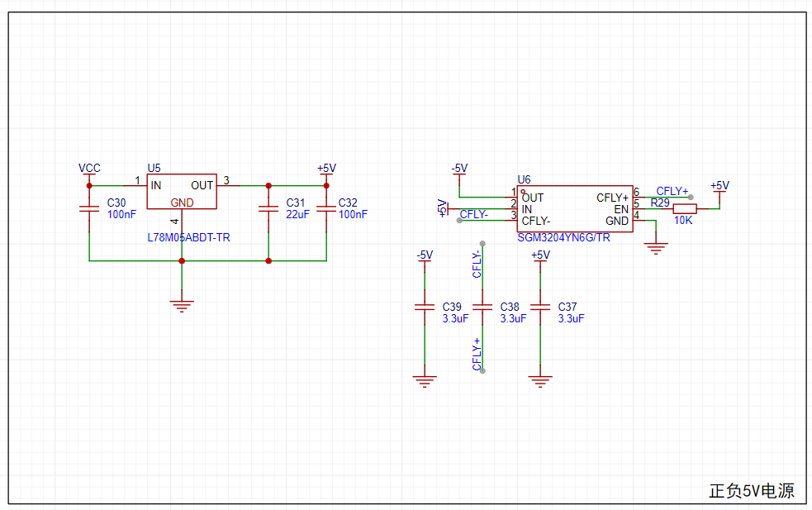Viewport: 812px width, 510px height.
Task: Click the junction dot at VCC node
Action: 89,185
